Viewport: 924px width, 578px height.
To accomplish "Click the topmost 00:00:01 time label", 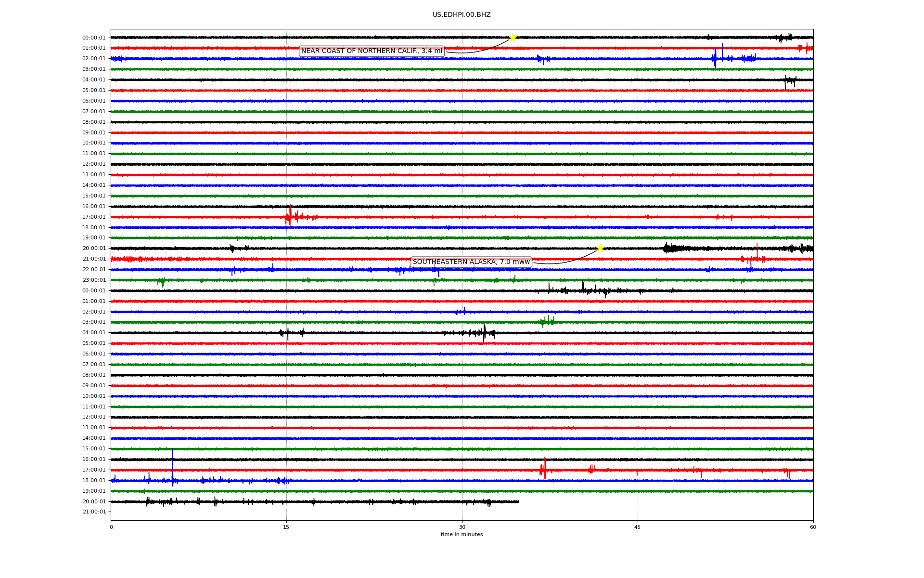I will coord(94,38).
